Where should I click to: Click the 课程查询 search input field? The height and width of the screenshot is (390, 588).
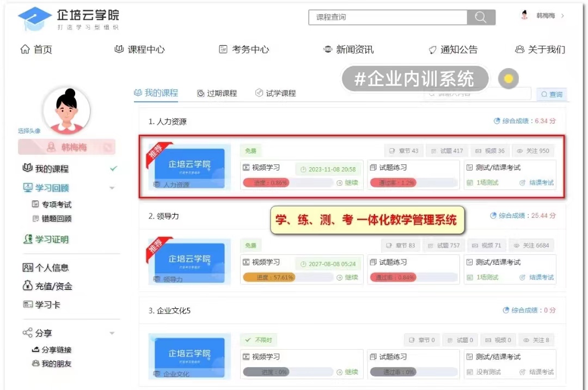[388, 17]
